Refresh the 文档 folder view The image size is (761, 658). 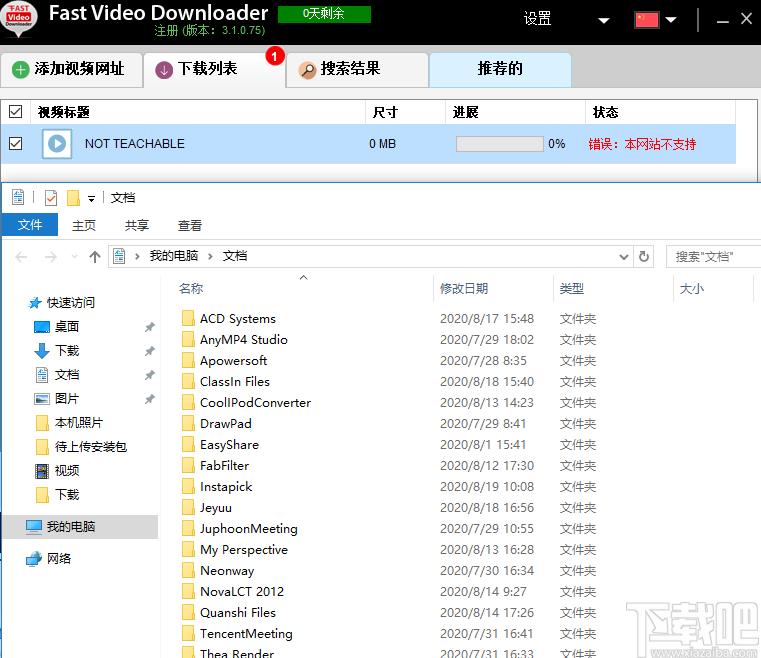[x=644, y=256]
